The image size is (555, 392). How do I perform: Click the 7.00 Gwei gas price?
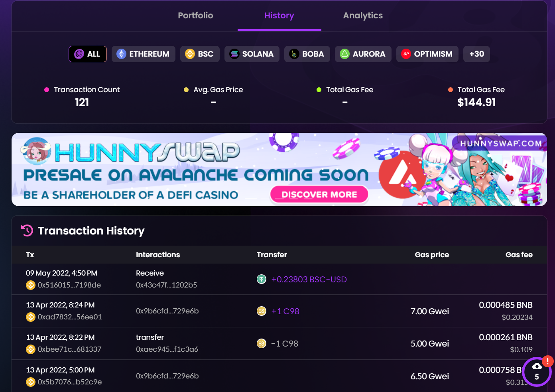coord(430,311)
